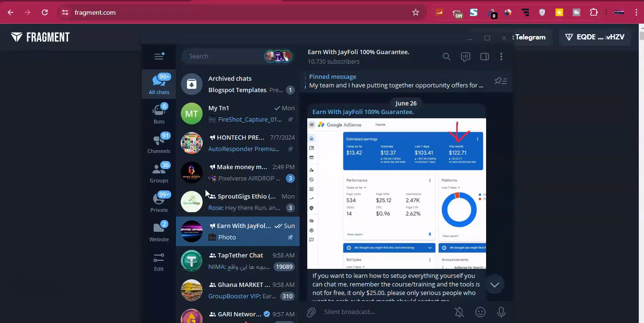Open the Chrome three-dot menu

[636, 13]
